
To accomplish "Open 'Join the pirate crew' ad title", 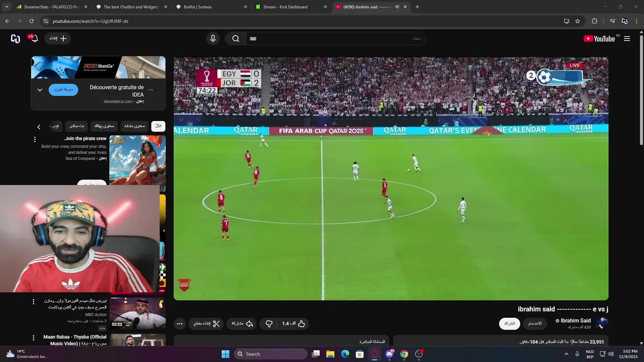I will tap(85, 139).
